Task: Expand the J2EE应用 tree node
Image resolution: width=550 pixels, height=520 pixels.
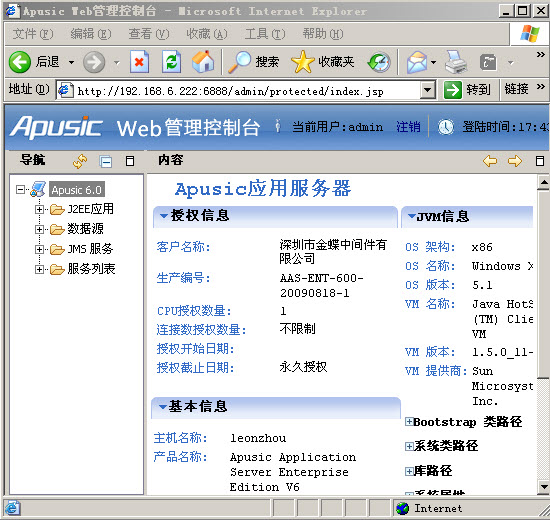Action: coord(39,209)
